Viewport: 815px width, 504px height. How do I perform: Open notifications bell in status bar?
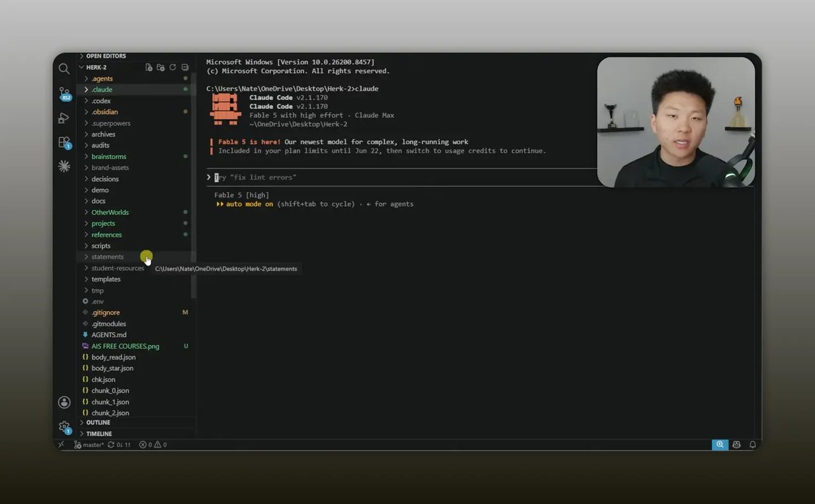753,445
